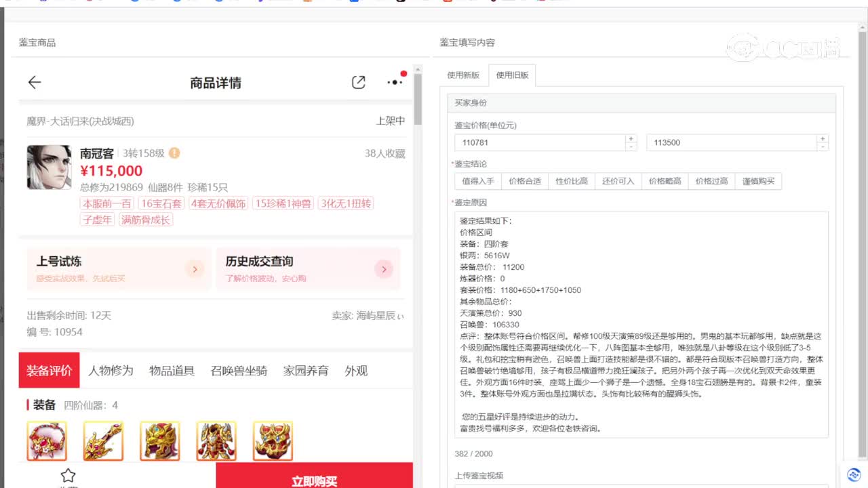Switch to 召唤兽坐骑 tab
The image size is (868, 488).
(239, 371)
